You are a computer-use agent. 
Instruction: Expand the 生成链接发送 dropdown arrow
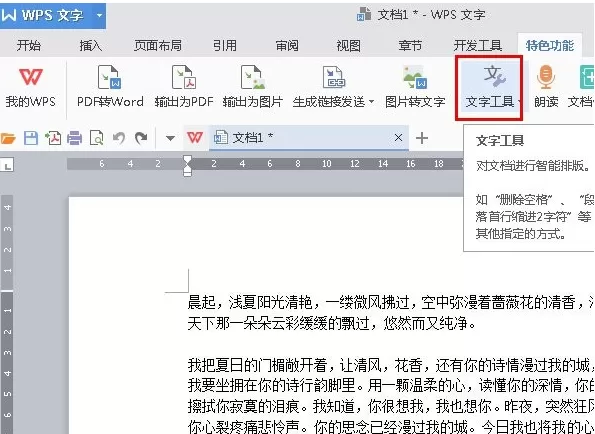tap(371, 102)
